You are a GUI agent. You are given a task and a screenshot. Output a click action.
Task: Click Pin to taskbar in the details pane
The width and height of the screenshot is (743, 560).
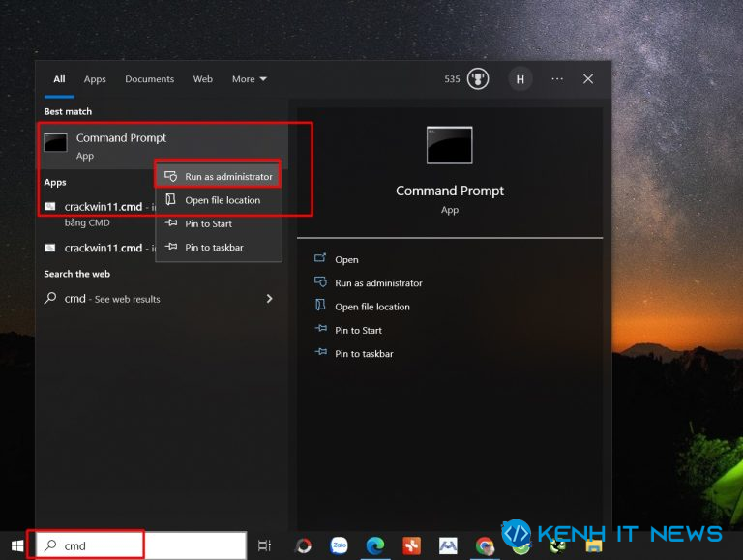pyautogui.click(x=364, y=353)
